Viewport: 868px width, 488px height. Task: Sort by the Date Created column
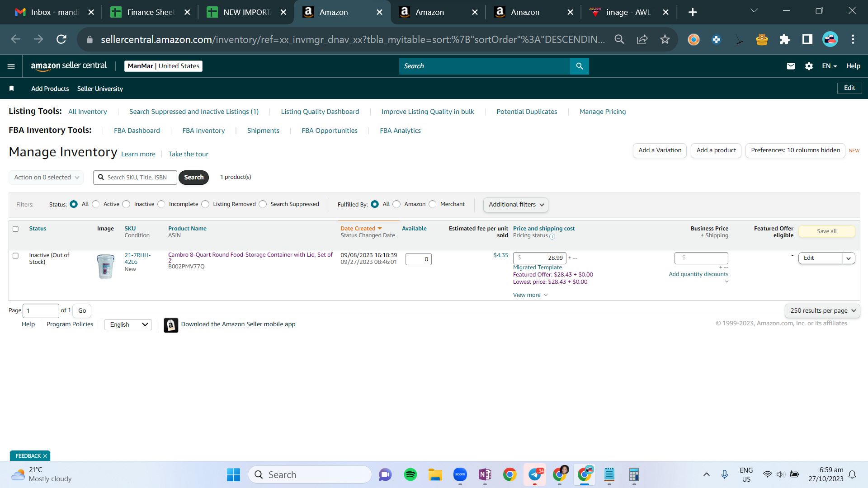coord(361,229)
